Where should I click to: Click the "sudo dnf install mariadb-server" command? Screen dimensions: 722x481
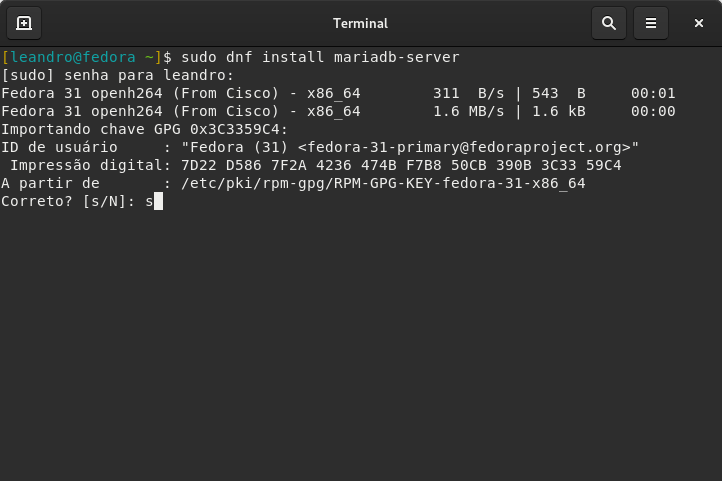click(x=320, y=57)
